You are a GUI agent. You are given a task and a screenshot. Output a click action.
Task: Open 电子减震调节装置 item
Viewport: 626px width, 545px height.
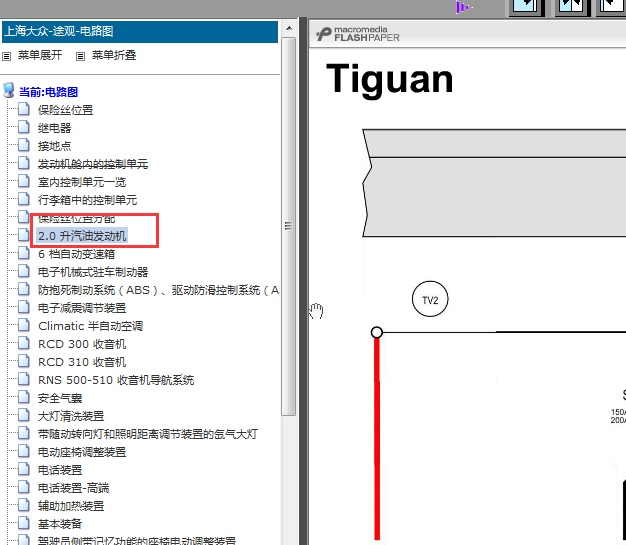[x=82, y=308]
